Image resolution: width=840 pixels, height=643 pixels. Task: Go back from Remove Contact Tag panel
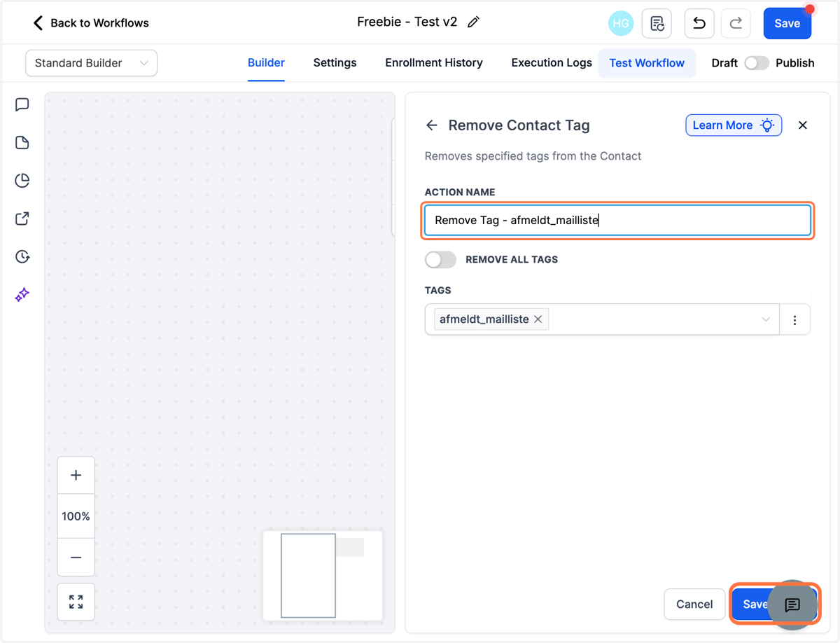click(432, 125)
